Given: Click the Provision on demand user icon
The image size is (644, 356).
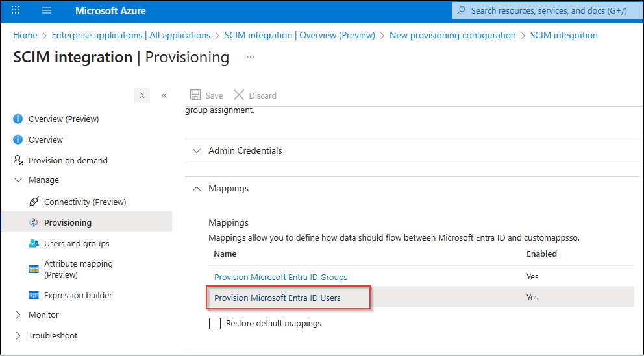Looking at the screenshot, I should click(18, 160).
